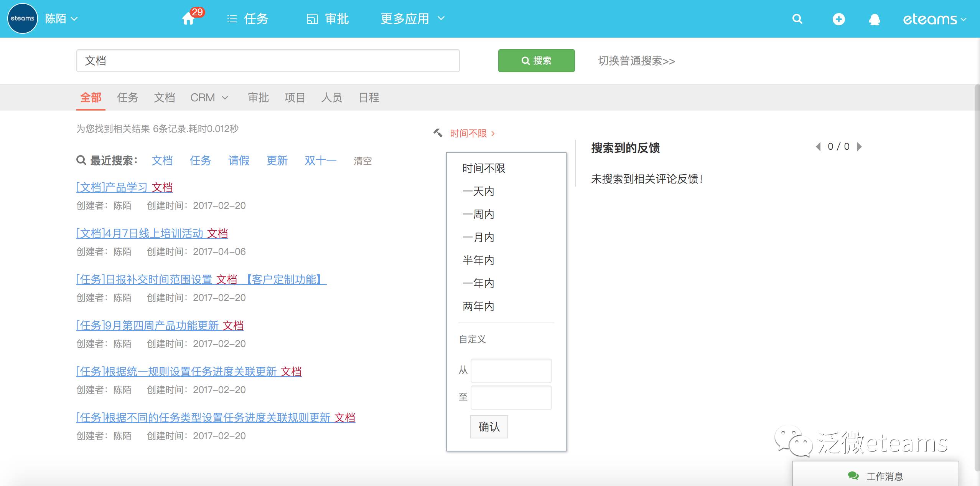Switch to the 文档 results tab
Screen dimensions: 980x486
click(164, 98)
